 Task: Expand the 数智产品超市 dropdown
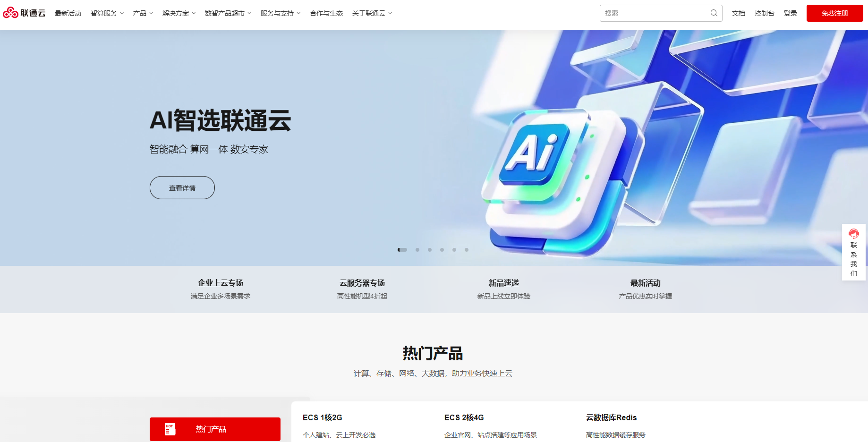pos(228,13)
